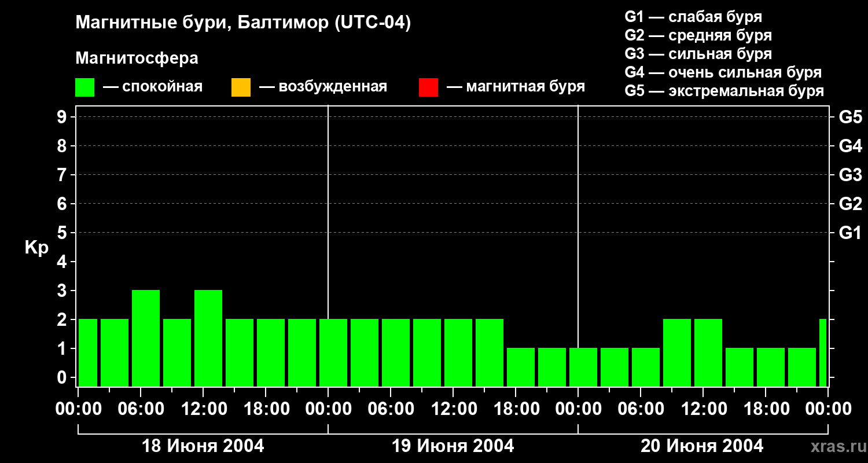This screenshot has height=463, width=868.
Task: Click the '19 Июня 2004' date label
Action: point(453,446)
